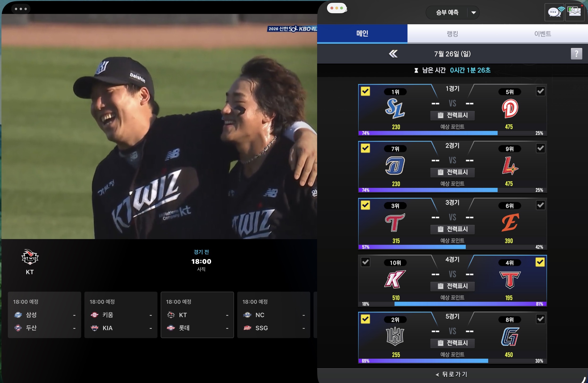Click the baseball video player
Screen dimensions: 588x383
[159, 126]
